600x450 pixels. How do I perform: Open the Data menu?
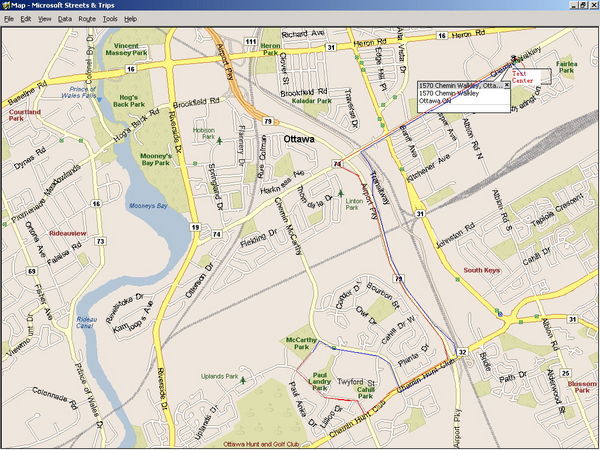click(x=64, y=19)
